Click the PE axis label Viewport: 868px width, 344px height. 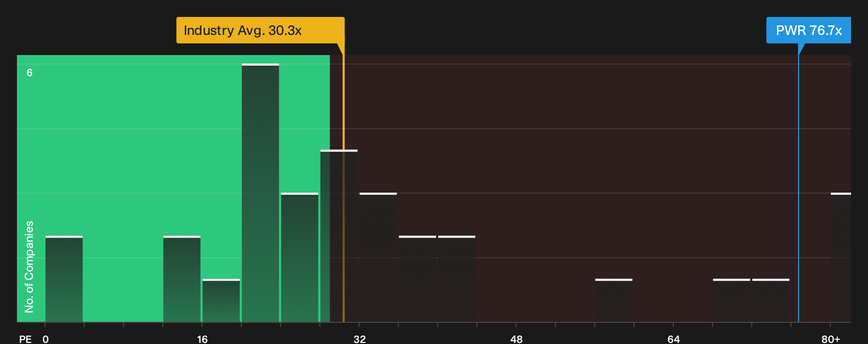coord(25,339)
